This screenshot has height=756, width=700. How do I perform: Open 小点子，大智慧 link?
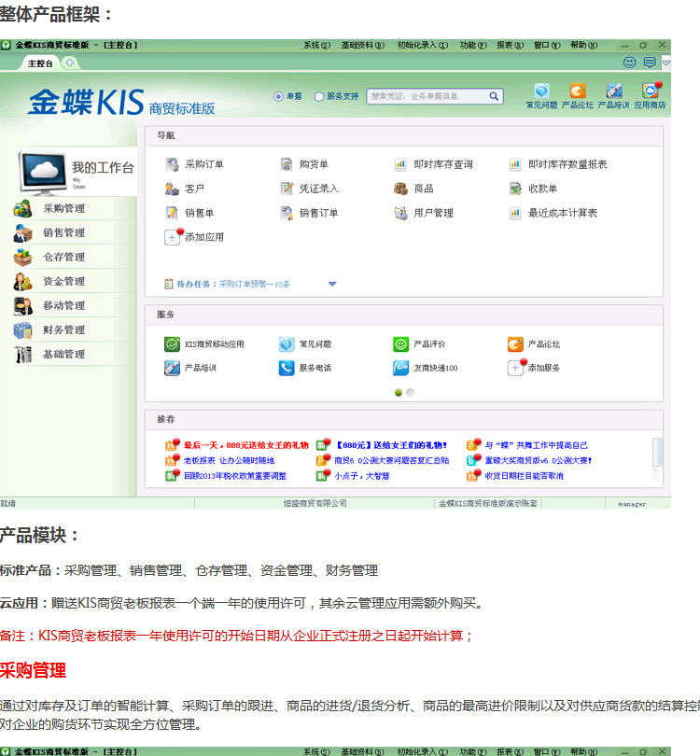(x=361, y=476)
